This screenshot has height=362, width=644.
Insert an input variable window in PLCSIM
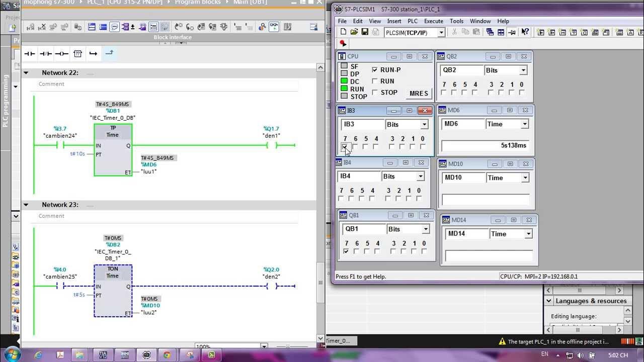pos(541,32)
